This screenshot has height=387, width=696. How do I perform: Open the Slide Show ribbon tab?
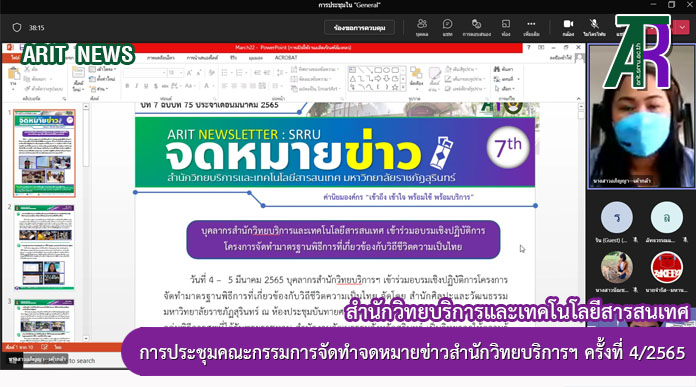tap(202, 58)
